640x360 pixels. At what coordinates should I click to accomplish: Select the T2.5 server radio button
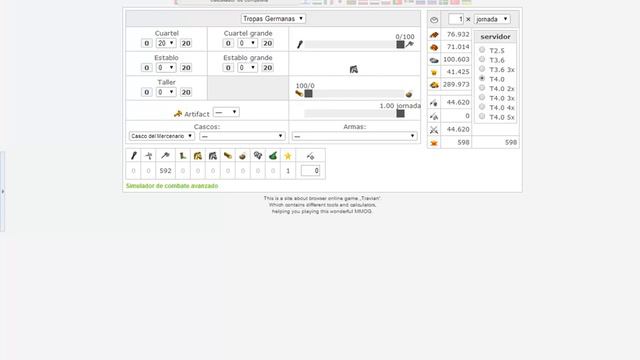482,50
